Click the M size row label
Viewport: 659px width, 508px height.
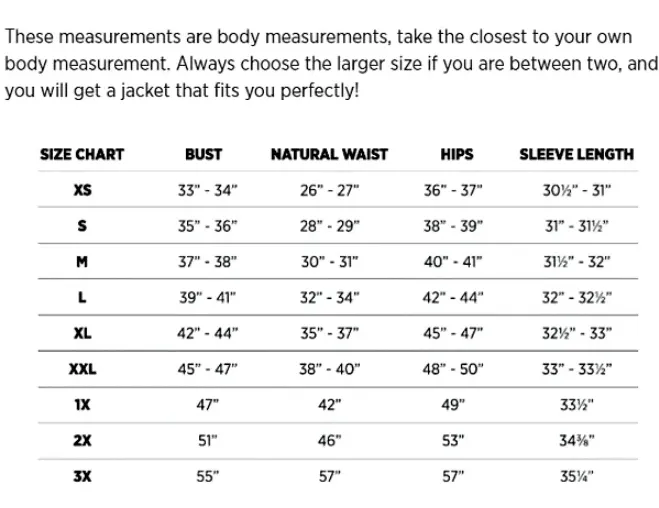point(82,261)
